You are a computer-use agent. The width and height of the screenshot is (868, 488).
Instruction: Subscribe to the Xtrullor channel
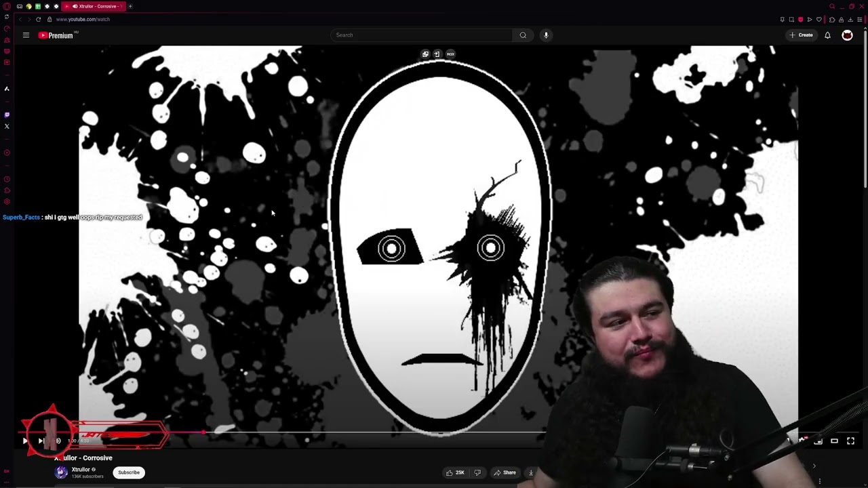(129, 472)
